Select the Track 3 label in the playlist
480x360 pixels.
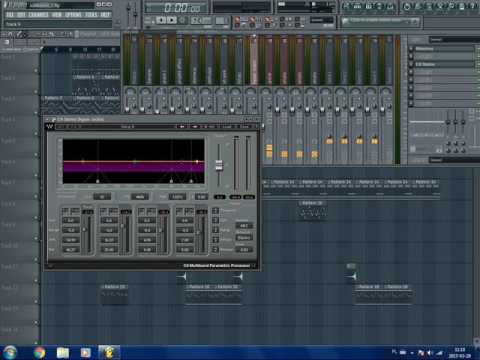pyautogui.click(x=8, y=99)
